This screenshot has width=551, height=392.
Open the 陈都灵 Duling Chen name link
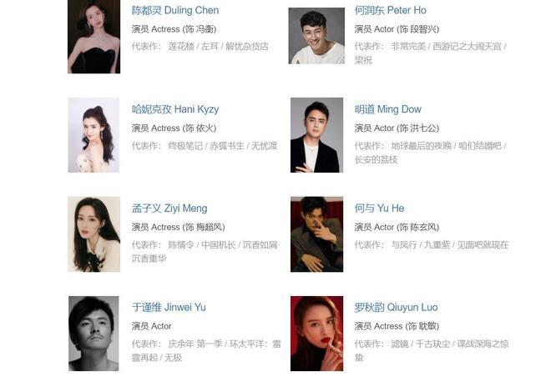pos(175,11)
